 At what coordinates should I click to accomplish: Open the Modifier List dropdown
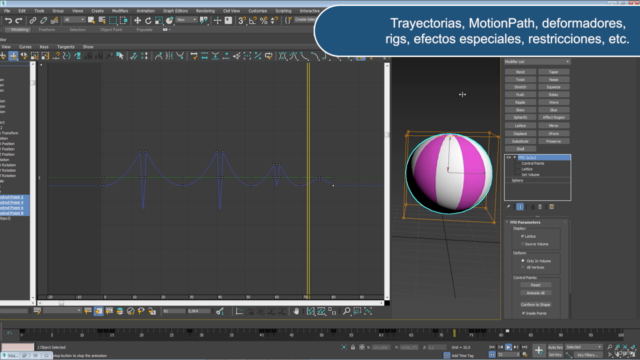[x=537, y=62]
